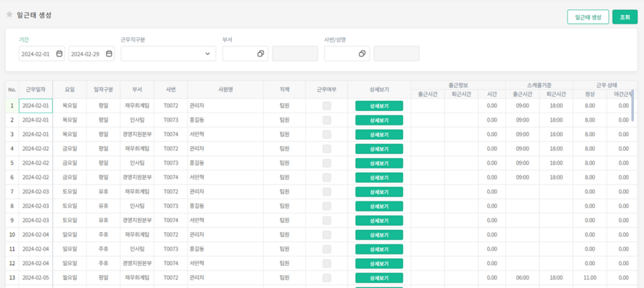Image resolution: width=644 pixels, height=288 pixels.
Task: Check 근무여부 box in row 7
Action: 326,192
